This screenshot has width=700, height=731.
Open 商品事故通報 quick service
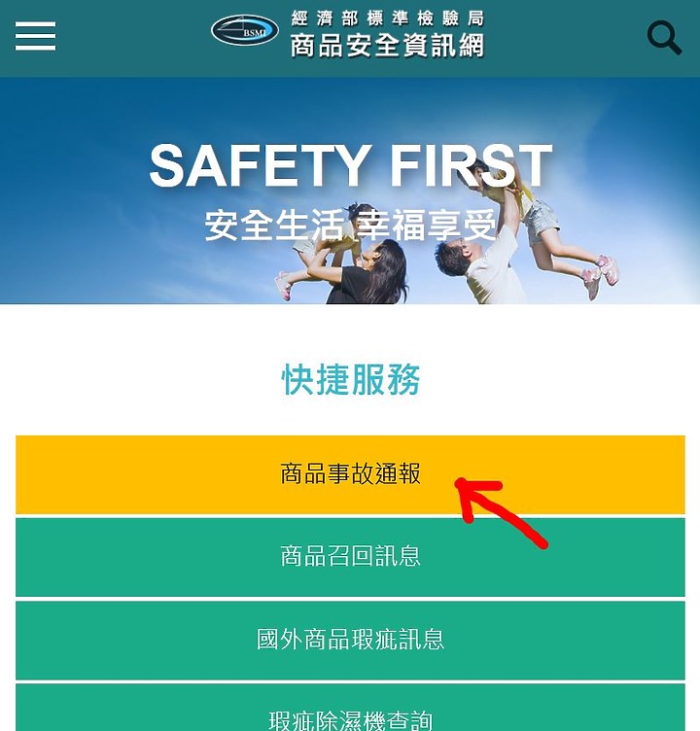click(x=350, y=474)
